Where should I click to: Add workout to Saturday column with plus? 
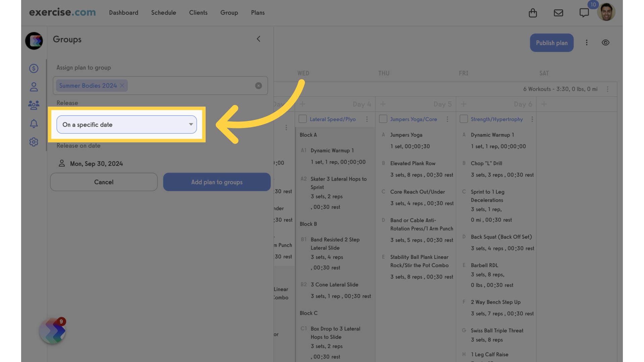[x=544, y=104]
